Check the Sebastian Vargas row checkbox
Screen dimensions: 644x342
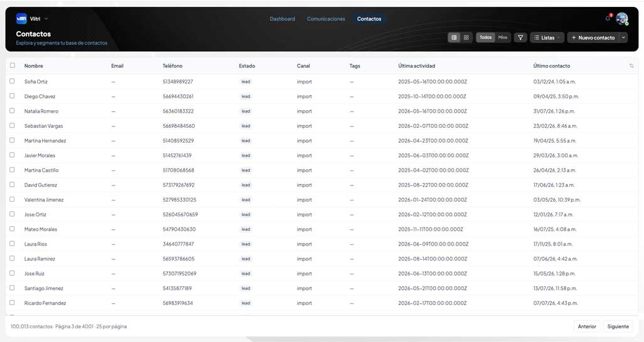pos(13,125)
